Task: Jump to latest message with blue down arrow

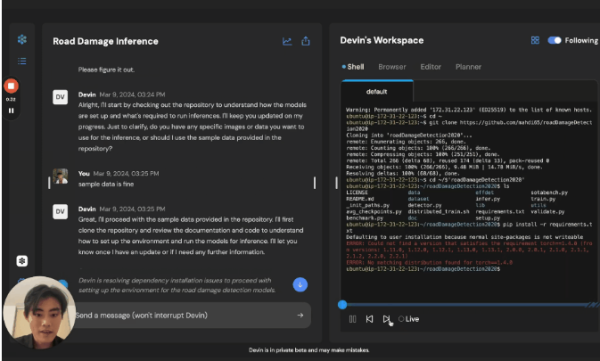Action: [300, 284]
